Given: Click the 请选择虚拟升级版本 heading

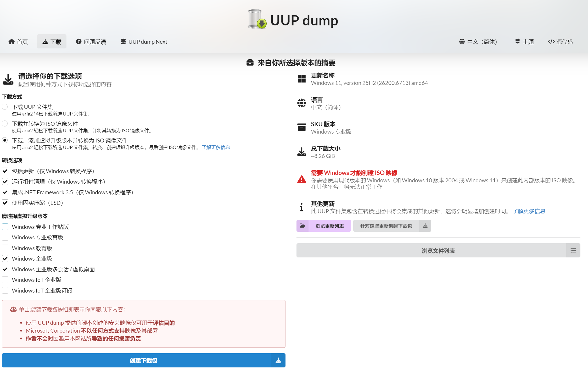Looking at the screenshot, I should [x=25, y=216].
